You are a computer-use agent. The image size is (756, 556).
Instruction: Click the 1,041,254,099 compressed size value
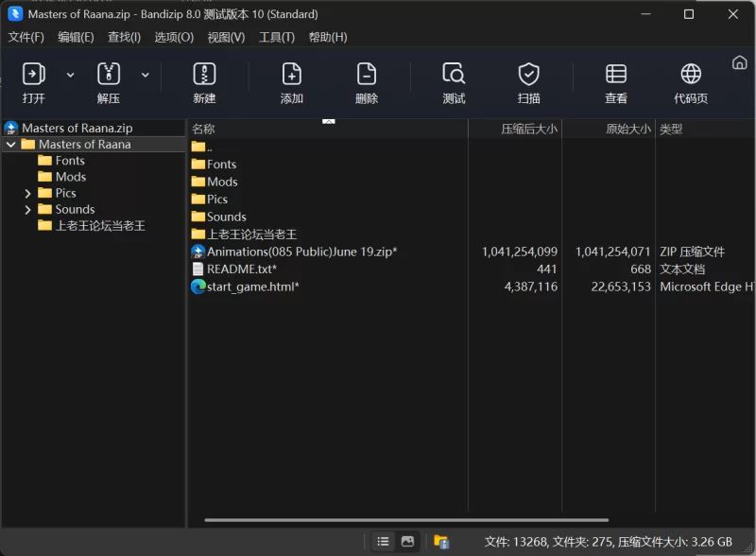(x=519, y=252)
